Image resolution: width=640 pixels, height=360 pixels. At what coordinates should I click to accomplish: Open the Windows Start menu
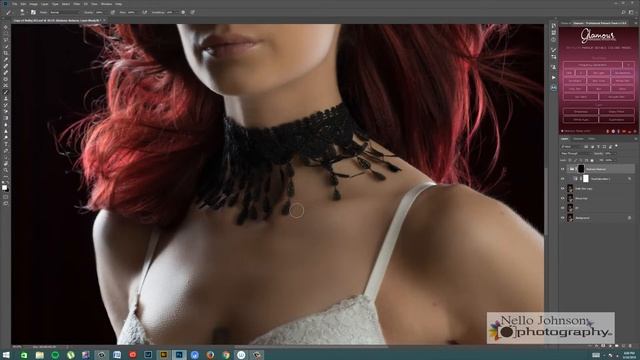6,355
